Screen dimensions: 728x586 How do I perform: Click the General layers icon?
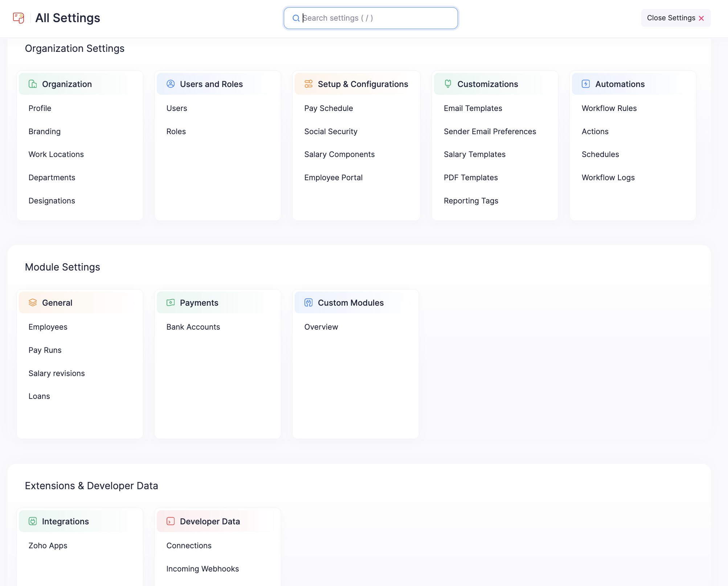click(x=33, y=303)
